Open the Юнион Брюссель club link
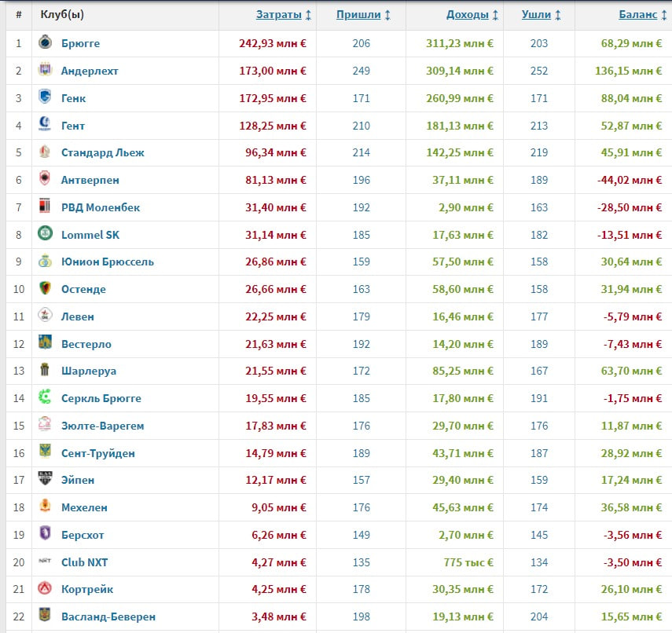This screenshot has width=672, height=633. [107, 262]
